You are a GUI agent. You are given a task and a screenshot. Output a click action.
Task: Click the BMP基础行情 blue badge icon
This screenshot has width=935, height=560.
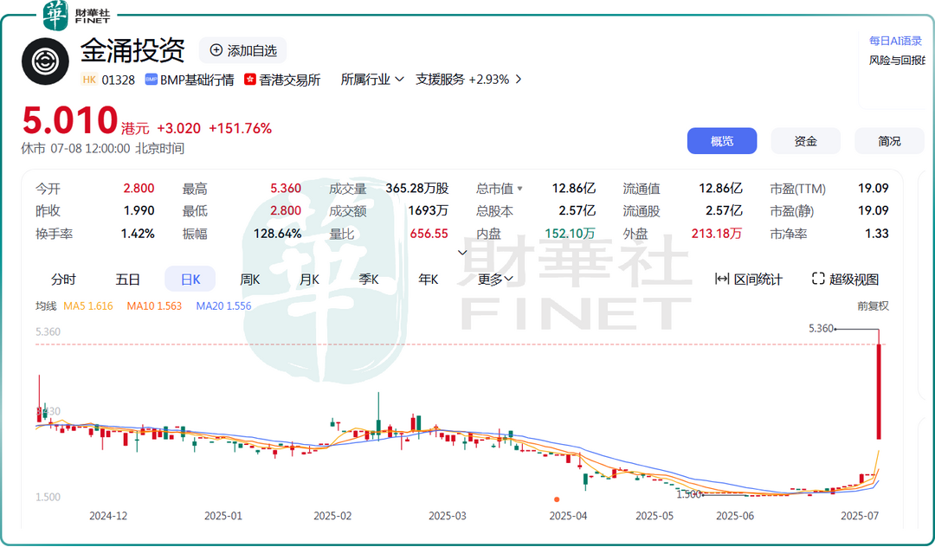152,80
